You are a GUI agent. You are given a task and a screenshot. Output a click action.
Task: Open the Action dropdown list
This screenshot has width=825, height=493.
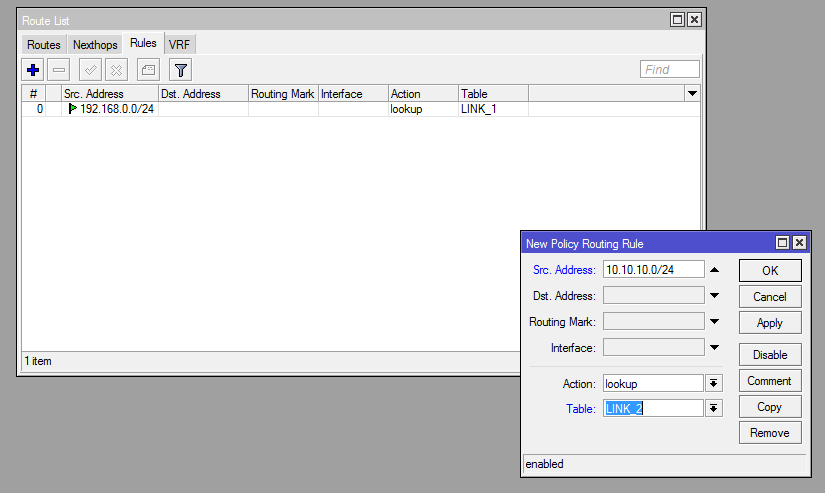(713, 383)
